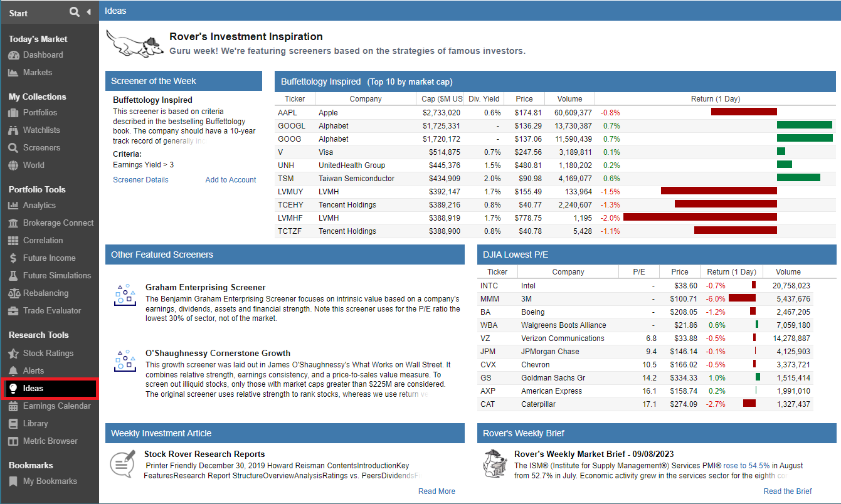This screenshot has height=504, width=841.
Task: Select Walgreens Boots Alliance cell
Action: click(568, 325)
